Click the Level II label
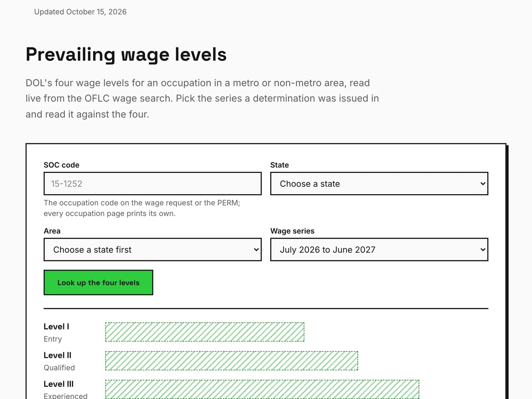 [x=58, y=355]
